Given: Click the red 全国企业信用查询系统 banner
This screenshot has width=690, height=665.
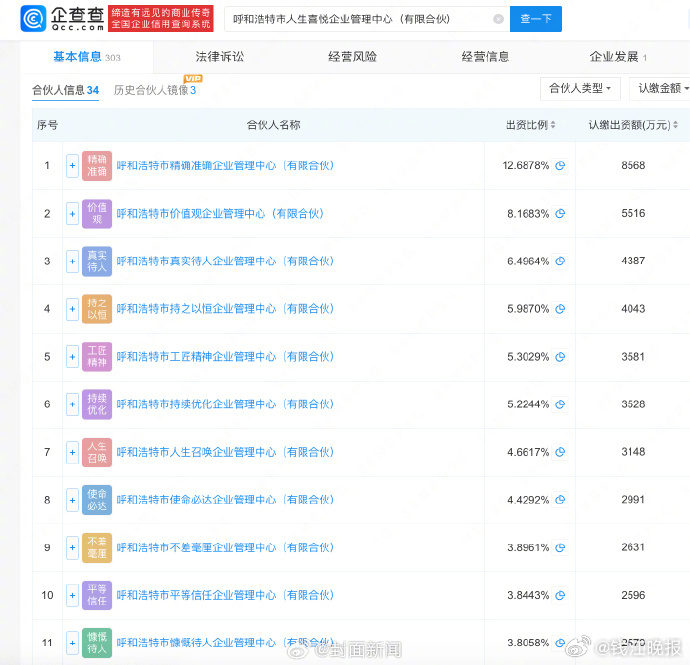Looking at the screenshot, I should point(161,18).
